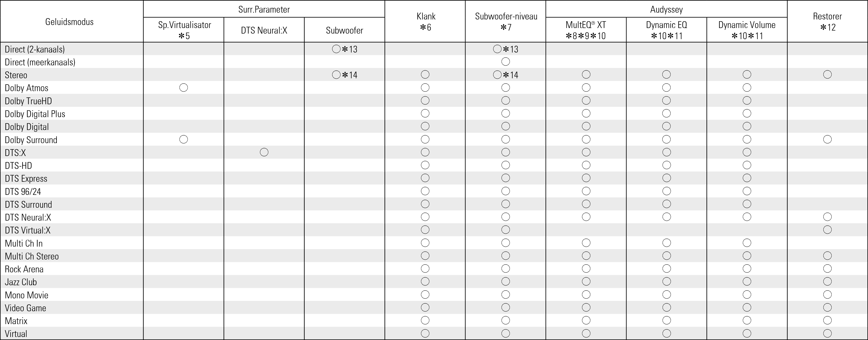This screenshot has height=340, width=868.
Task: Click the Dynamic Volume column header
Action: [x=747, y=30]
